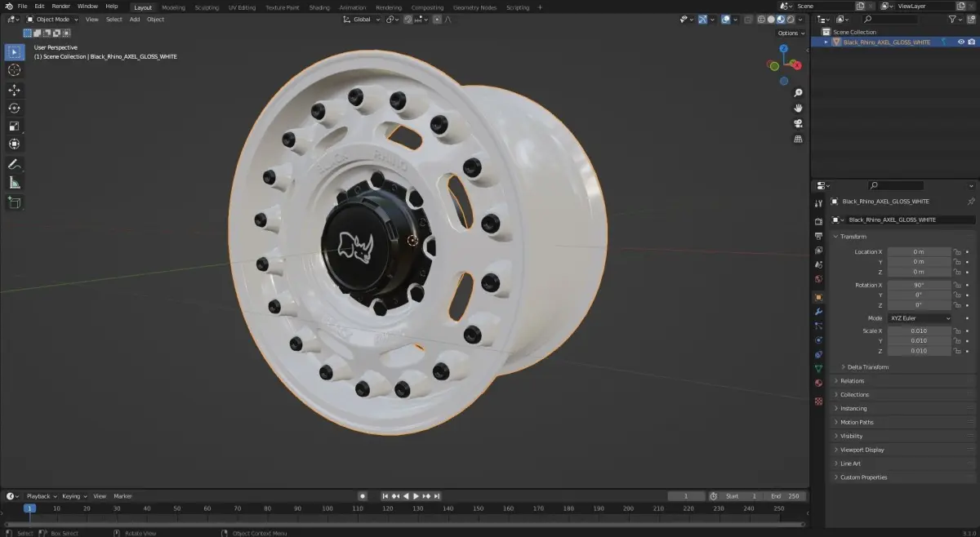
Task: Open the XYZ Euler rotation mode dropdown
Action: click(920, 318)
